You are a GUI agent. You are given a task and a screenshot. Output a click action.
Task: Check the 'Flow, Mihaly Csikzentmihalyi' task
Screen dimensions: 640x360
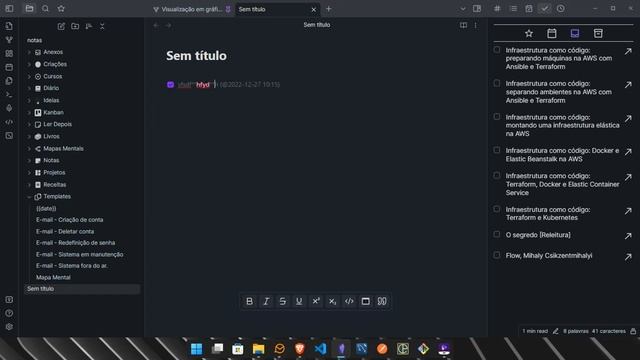(x=497, y=255)
